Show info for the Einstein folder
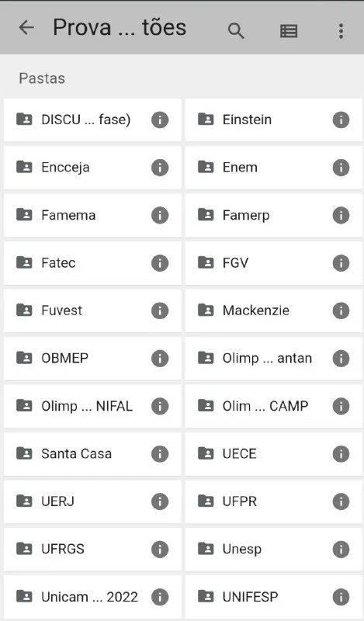The height and width of the screenshot is (621, 364). click(x=341, y=120)
